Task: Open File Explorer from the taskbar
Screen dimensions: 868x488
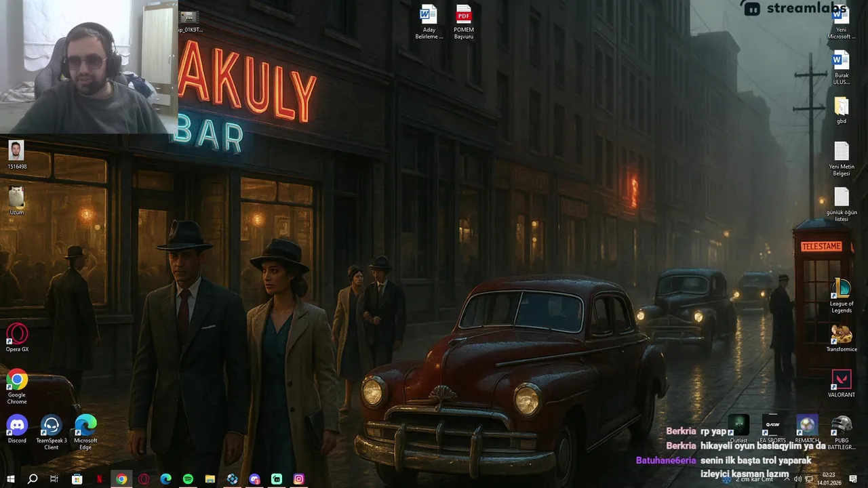Action: click(x=210, y=479)
